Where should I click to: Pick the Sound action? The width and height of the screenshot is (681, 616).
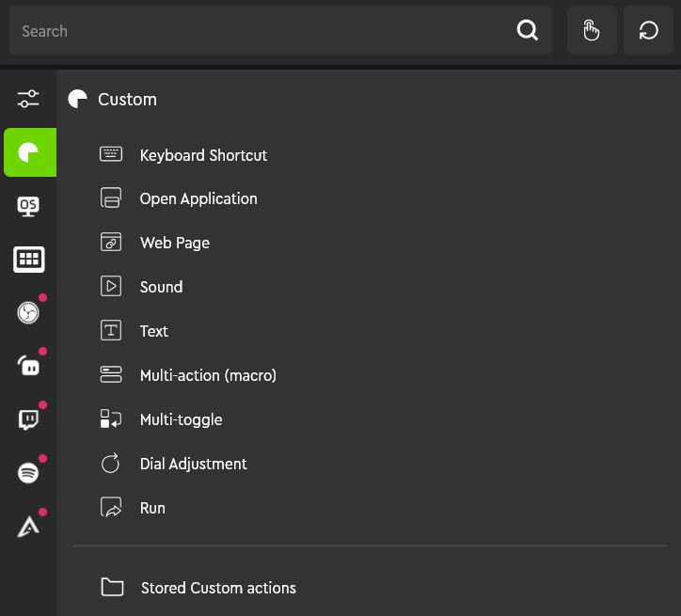pos(142,287)
